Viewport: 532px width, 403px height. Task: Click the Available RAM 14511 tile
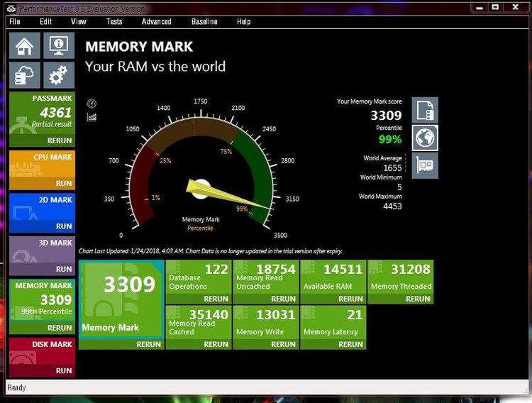tap(333, 277)
